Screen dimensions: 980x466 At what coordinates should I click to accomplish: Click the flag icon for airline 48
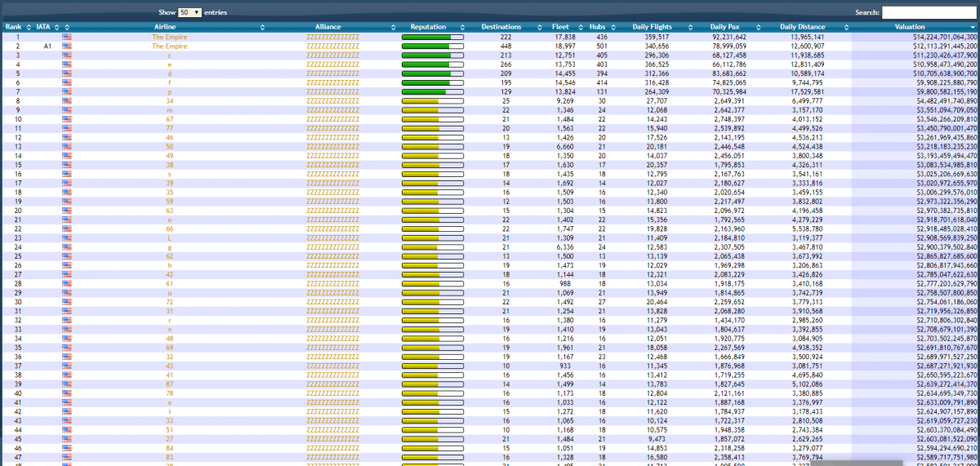tap(66, 338)
